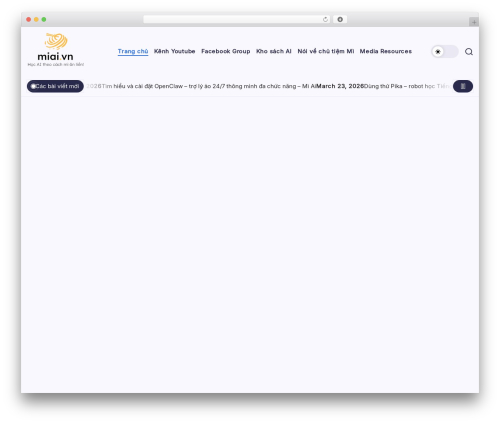Image resolution: width=500 pixels, height=423 pixels.
Task: Click the March 23, 2026 date text
Action: [x=340, y=86]
